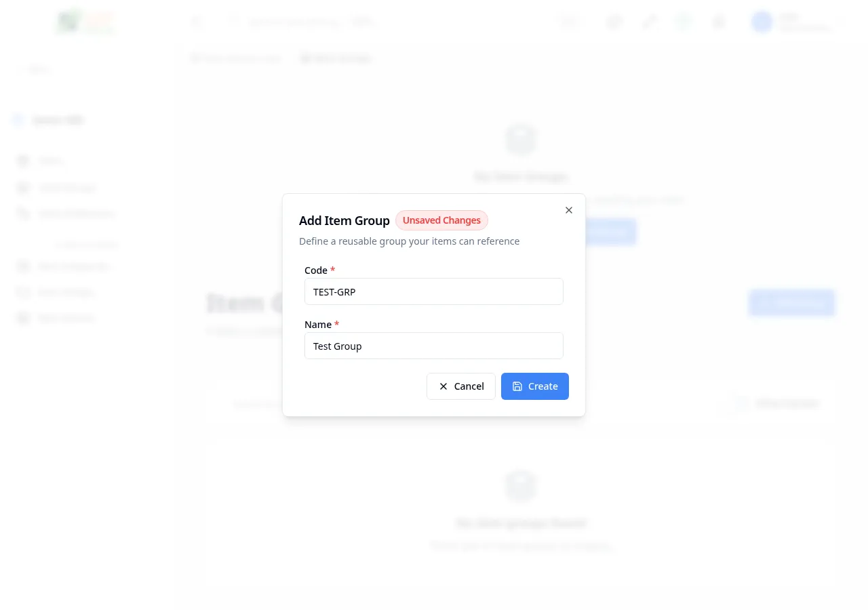Cancel the Add Item Group dialog
This screenshot has height=610, width=868.
(461, 386)
